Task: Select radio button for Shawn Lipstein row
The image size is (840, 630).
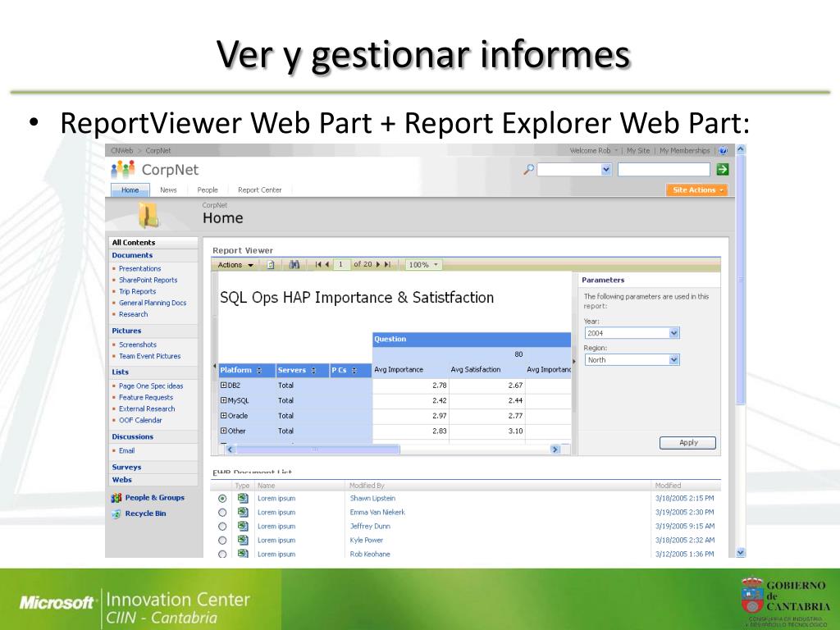Action: tap(222, 498)
